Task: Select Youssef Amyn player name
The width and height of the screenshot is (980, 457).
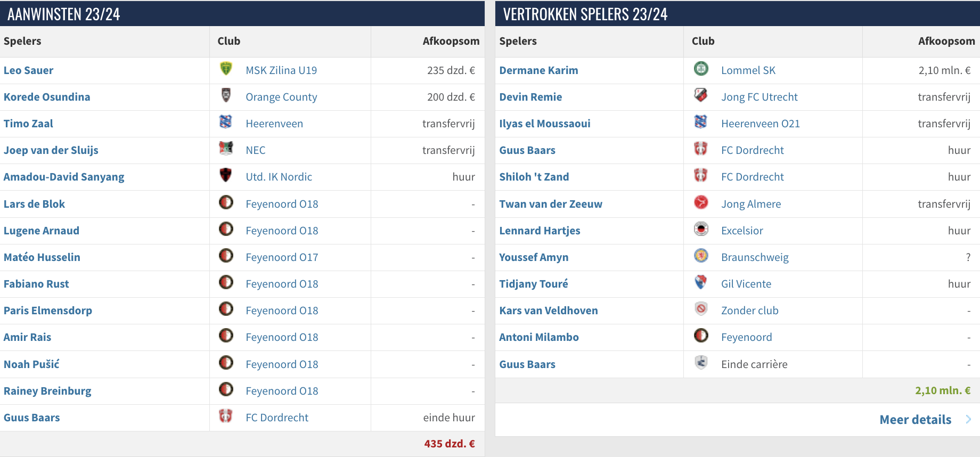Action: tap(534, 257)
